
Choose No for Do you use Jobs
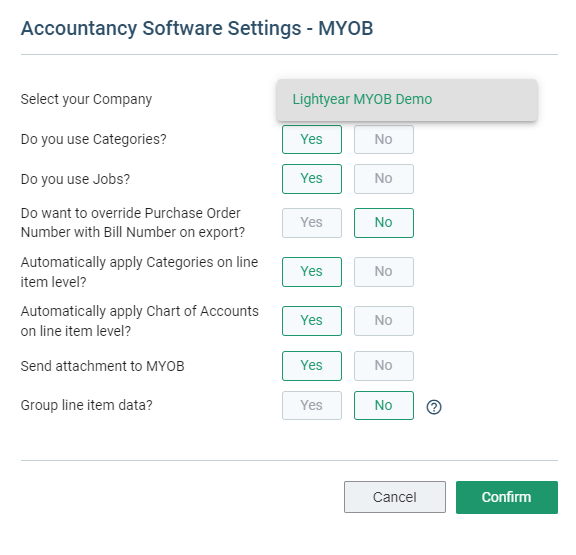pyautogui.click(x=384, y=179)
